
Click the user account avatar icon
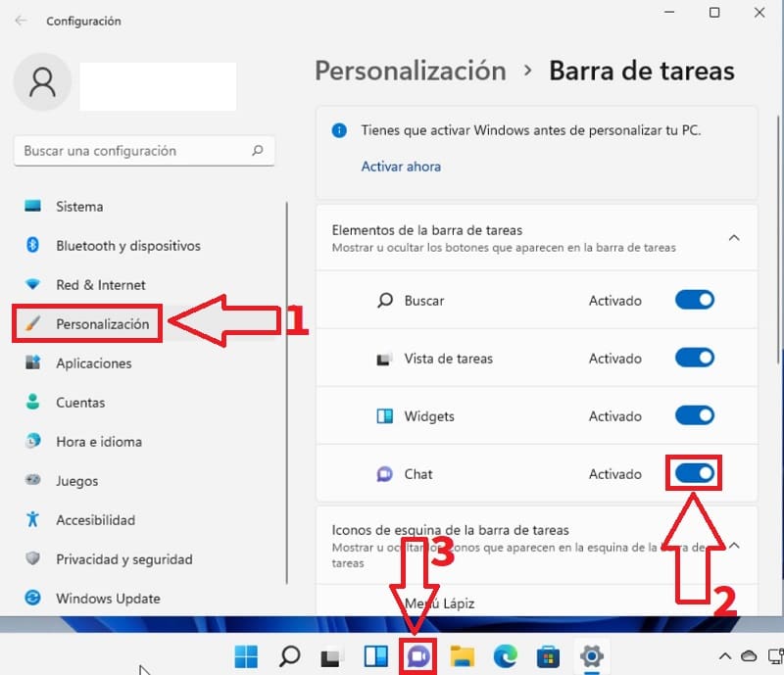click(42, 82)
